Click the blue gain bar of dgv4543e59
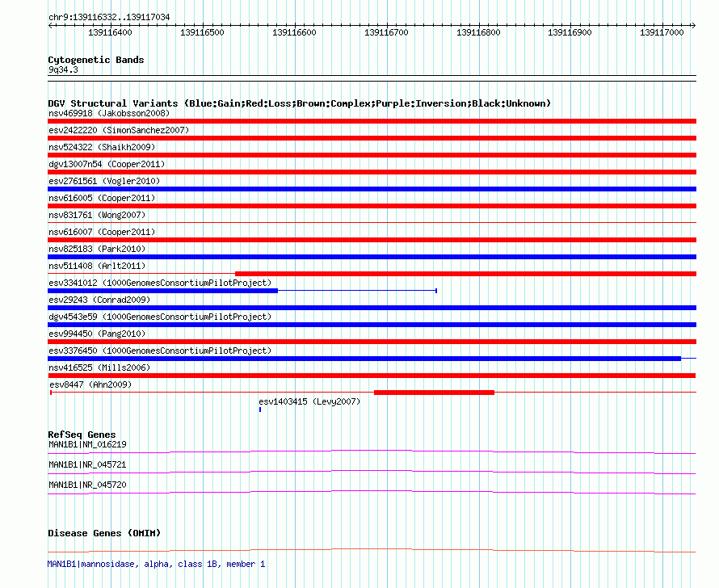The image size is (719, 588). (x=372, y=325)
